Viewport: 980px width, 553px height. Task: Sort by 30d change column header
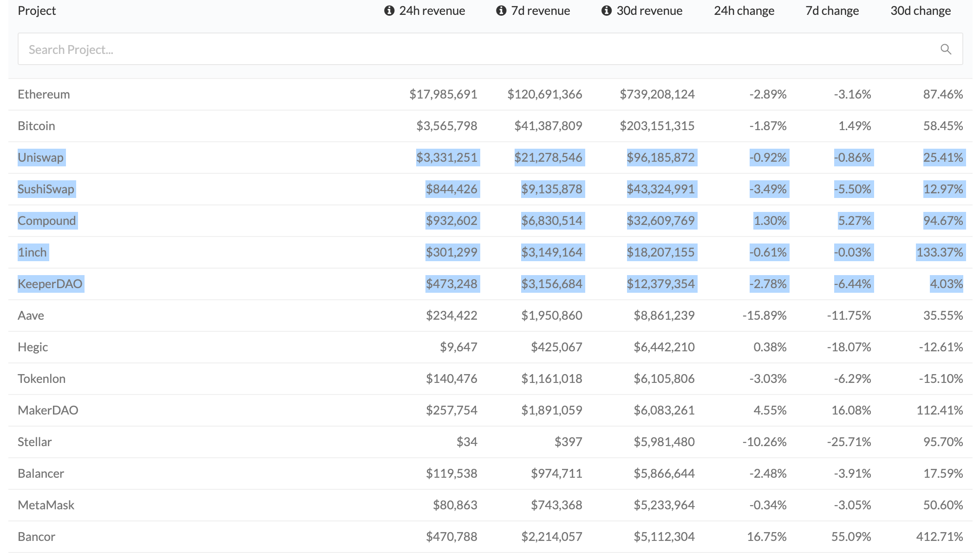coord(921,11)
